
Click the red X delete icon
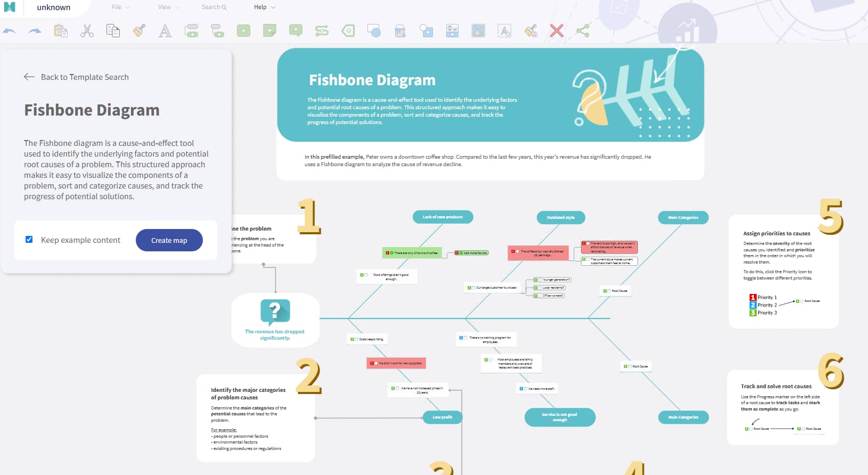point(556,31)
